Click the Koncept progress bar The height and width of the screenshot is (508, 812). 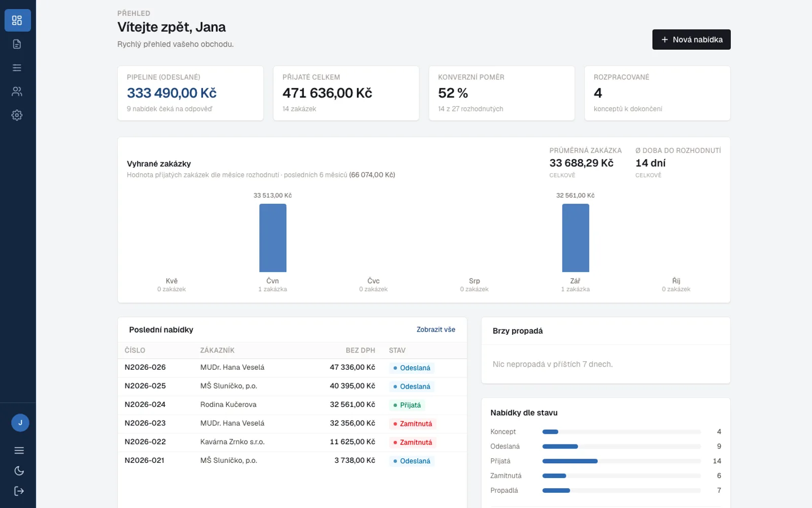click(x=622, y=432)
